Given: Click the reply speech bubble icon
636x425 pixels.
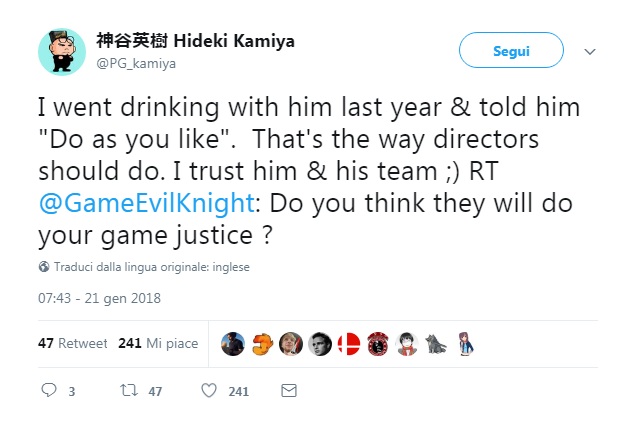Looking at the screenshot, I should (x=48, y=391).
